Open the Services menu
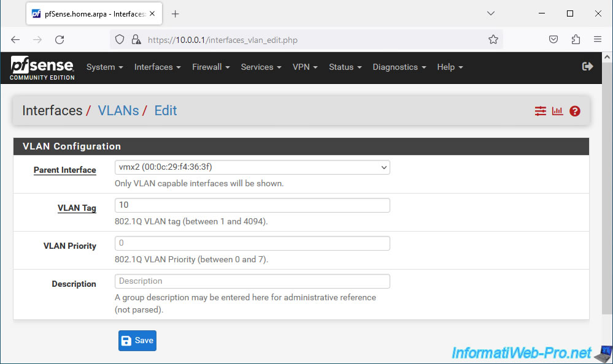The width and height of the screenshot is (613, 364). [x=261, y=67]
